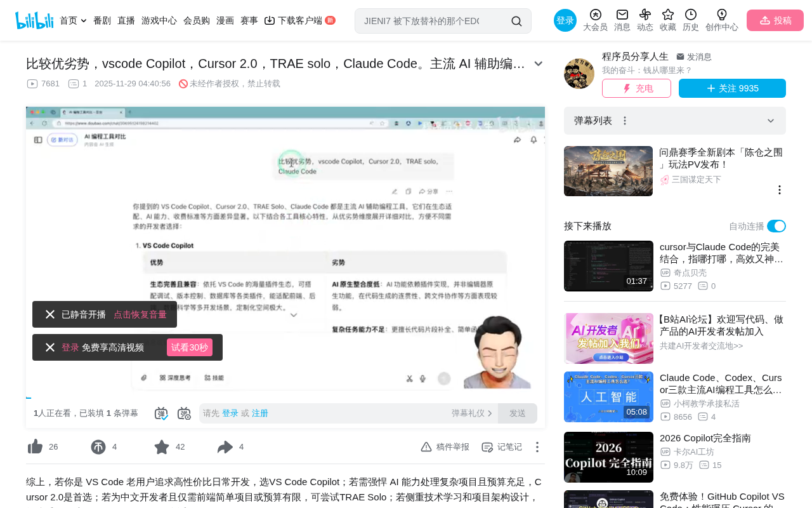812x508 pixels.
Task: Like the video with thumbs-up icon
Action: pos(35,447)
